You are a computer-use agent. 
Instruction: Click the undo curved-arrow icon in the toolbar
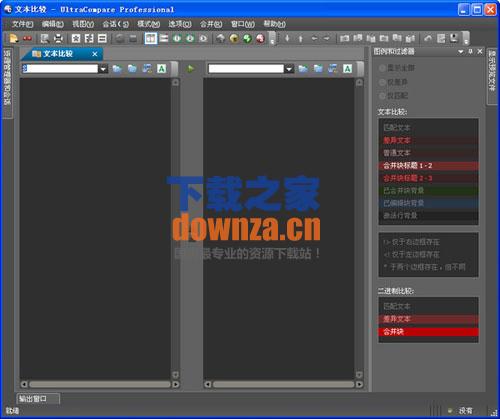(x=428, y=39)
